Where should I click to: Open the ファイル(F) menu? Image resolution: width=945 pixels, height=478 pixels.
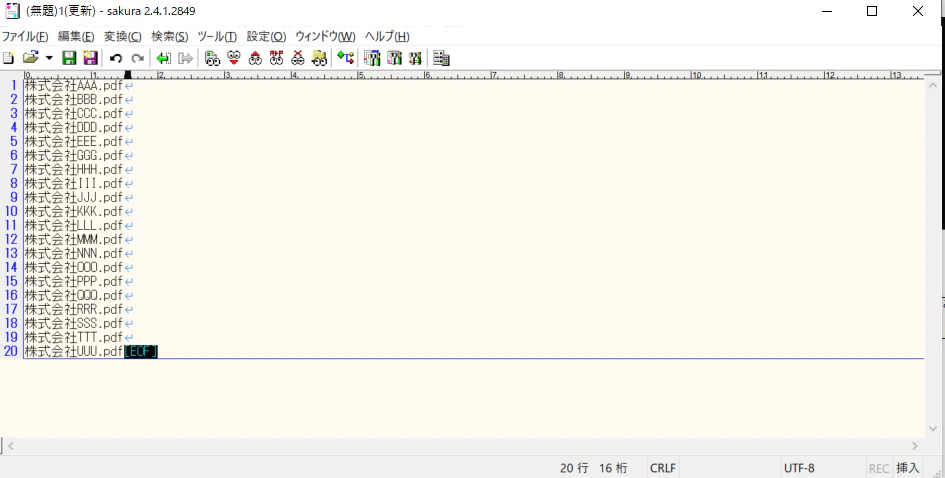[25, 37]
